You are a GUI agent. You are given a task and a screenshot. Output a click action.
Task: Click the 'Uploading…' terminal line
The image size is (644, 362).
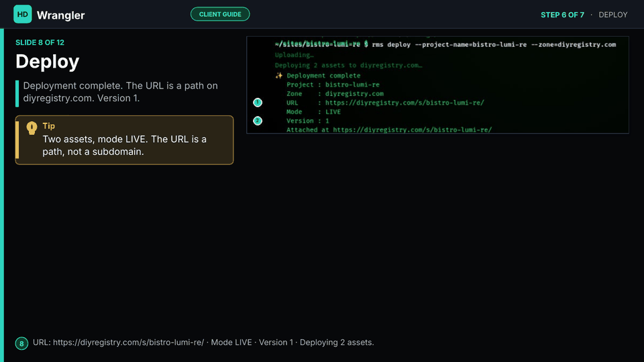[294, 55]
